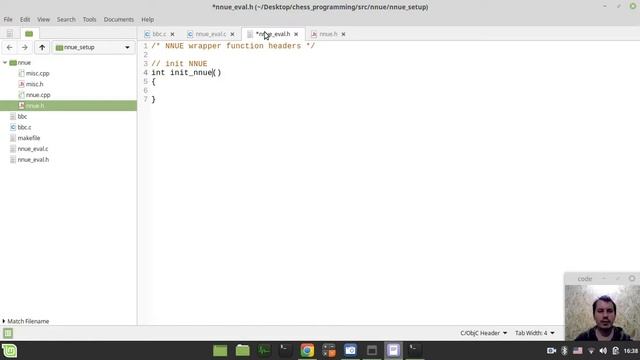The image size is (640, 360).
Task: Open the file manager from the taskbar
Action: click(242, 351)
